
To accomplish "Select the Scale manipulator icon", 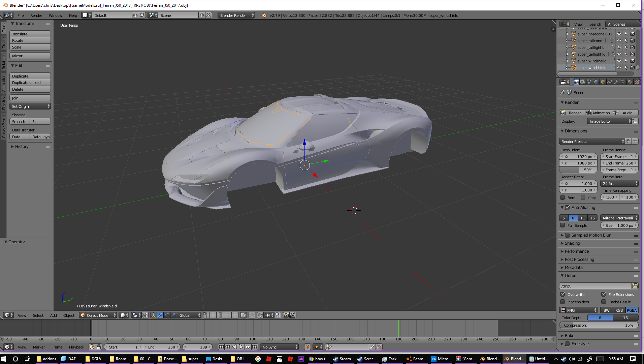I will [x=173, y=315].
